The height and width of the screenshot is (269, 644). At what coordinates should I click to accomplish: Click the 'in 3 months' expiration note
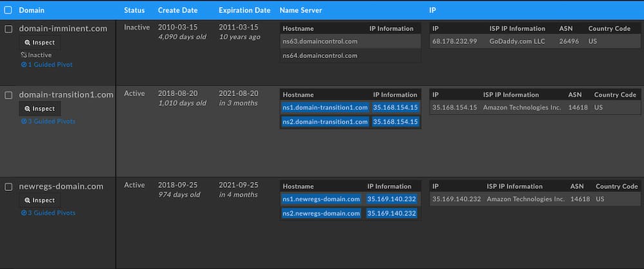238,103
